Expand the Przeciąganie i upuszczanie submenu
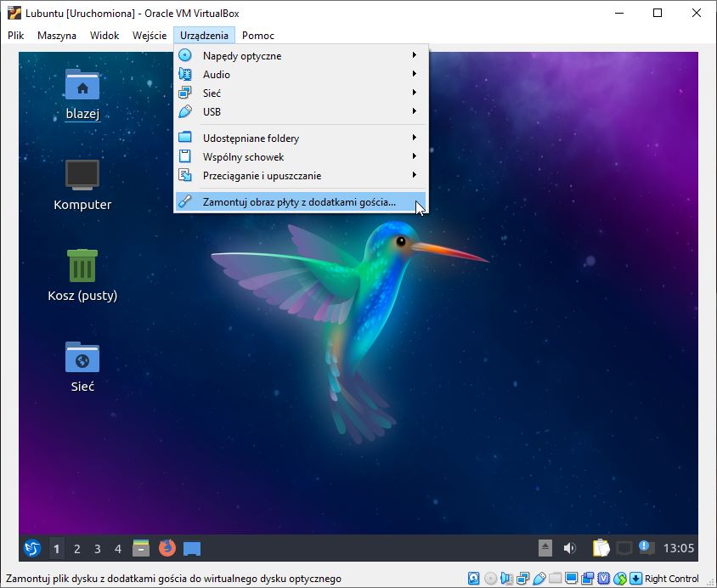Viewport: 717px width, 588px height. [301, 176]
